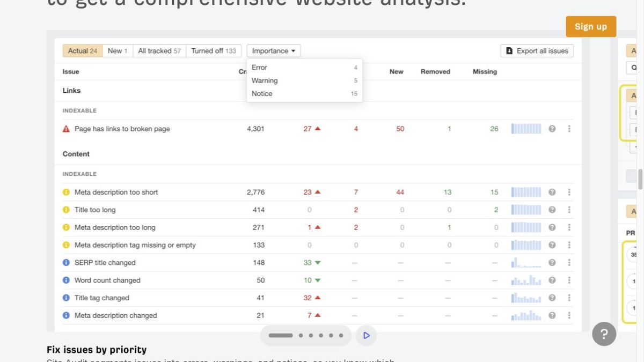Open kebab menu for broken page links row
Viewport: 644px width, 362px height.
(x=569, y=129)
